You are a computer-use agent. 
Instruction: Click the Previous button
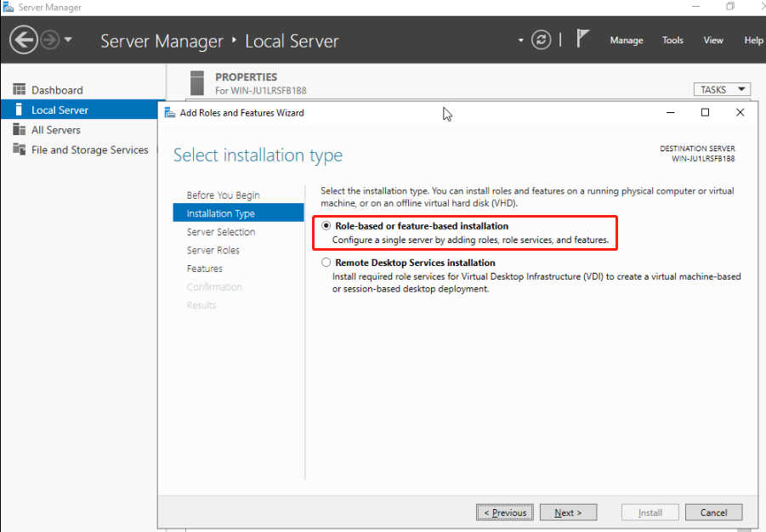point(505,512)
